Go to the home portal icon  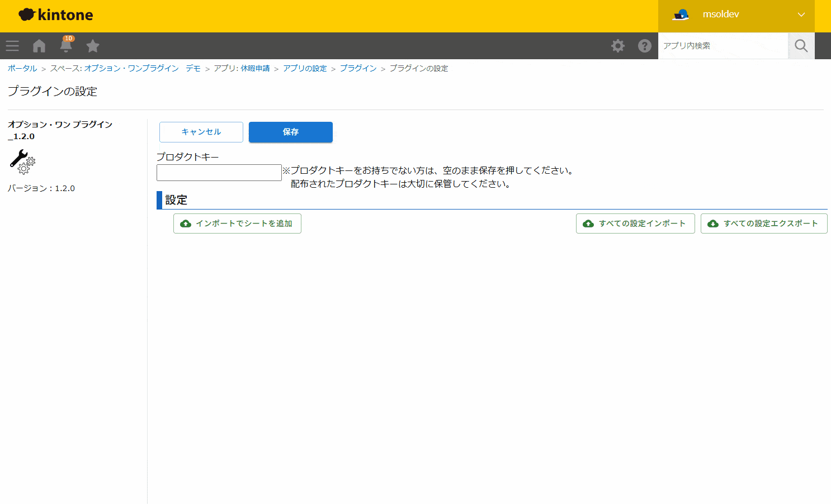click(39, 46)
